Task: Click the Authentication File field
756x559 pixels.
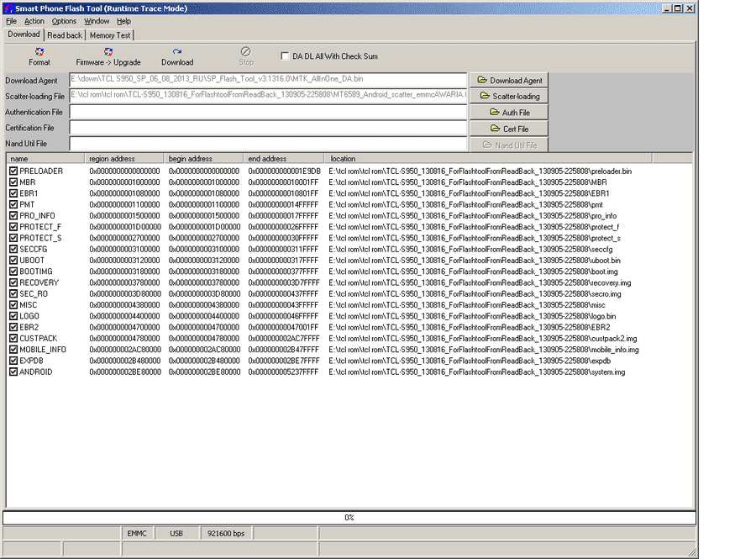Action: [268, 112]
